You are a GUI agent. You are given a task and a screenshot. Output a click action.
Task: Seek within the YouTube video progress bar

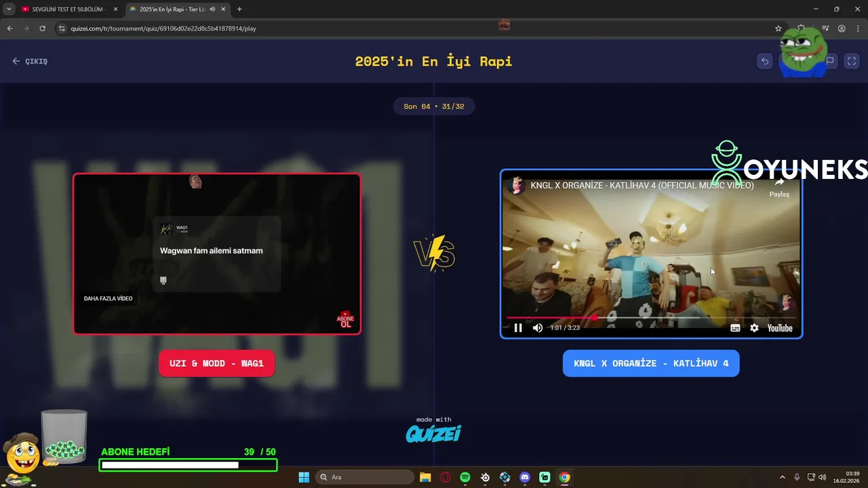[x=651, y=317]
